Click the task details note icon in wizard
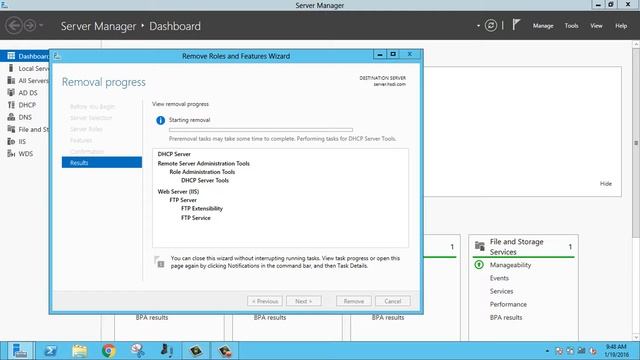 point(159,262)
